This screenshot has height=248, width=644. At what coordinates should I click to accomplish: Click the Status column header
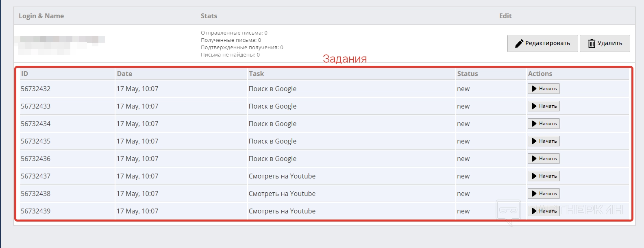[x=468, y=74]
